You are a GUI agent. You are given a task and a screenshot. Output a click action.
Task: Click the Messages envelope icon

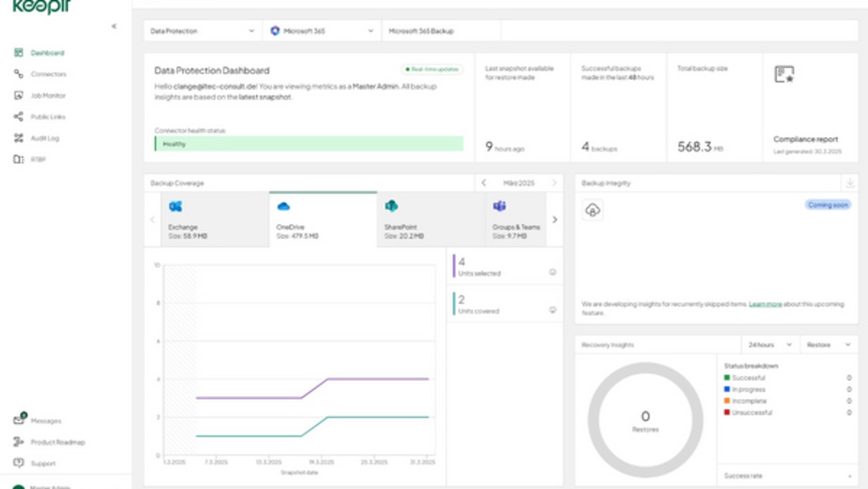(19, 420)
